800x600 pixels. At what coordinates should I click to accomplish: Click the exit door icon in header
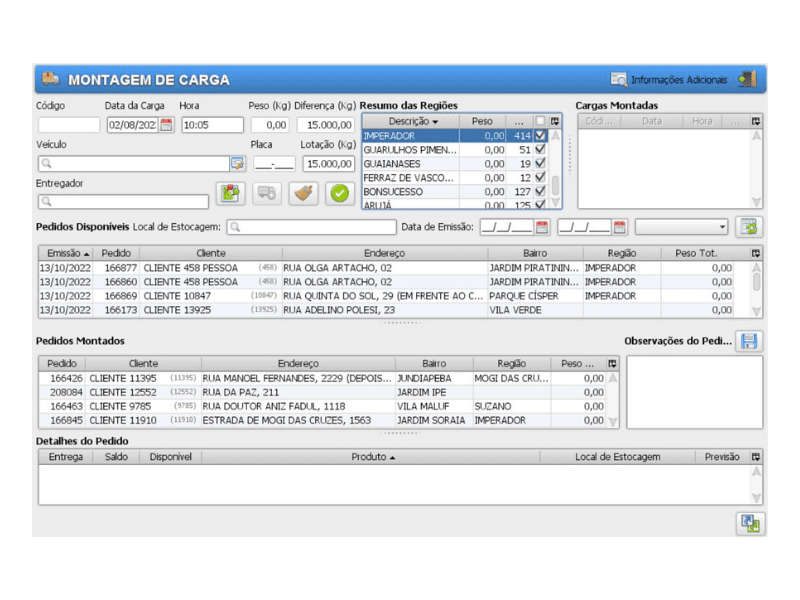tap(747, 79)
